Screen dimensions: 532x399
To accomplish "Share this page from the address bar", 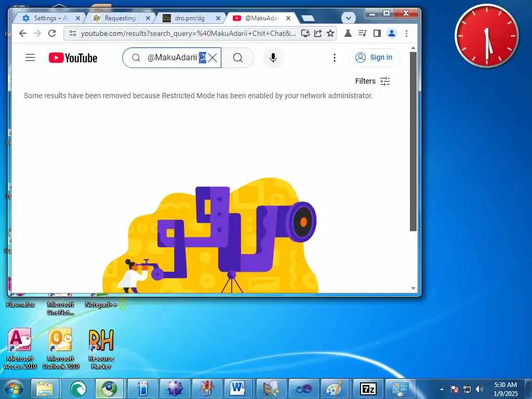I will pos(318,33).
